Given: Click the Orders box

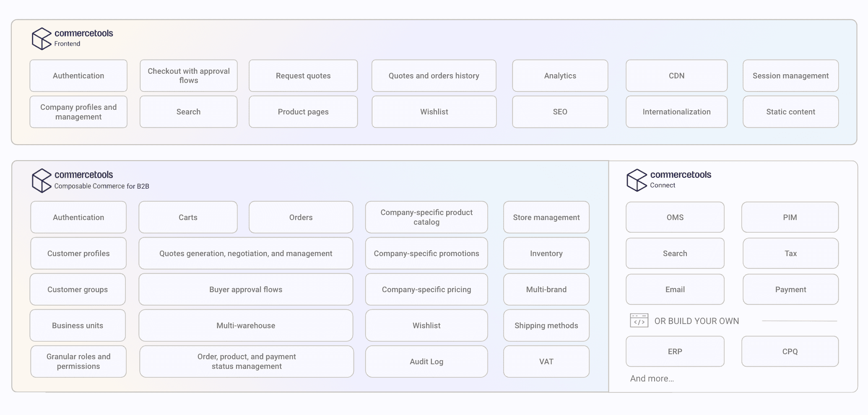Looking at the screenshot, I should tap(301, 217).
